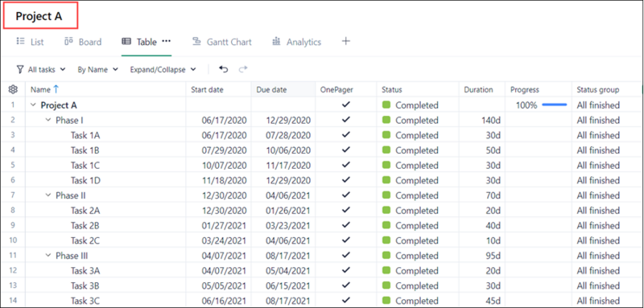Click start date 01/27/2021 for Task 2B

coord(225,225)
